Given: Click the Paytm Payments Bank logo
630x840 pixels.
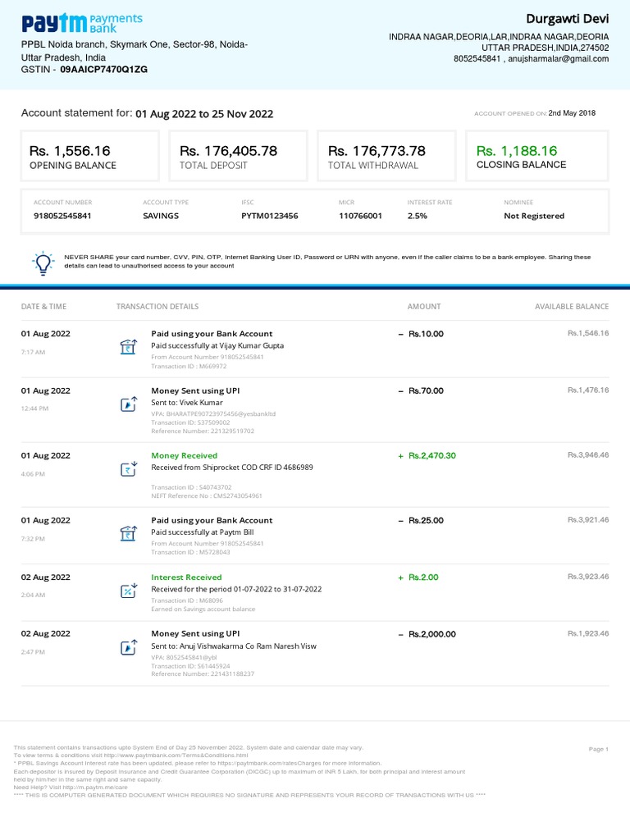Looking at the screenshot, I should pyautogui.click(x=81, y=22).
